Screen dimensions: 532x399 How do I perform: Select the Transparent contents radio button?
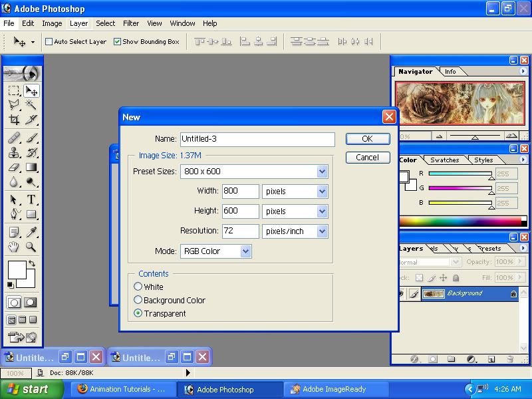(x=138, y=313)
